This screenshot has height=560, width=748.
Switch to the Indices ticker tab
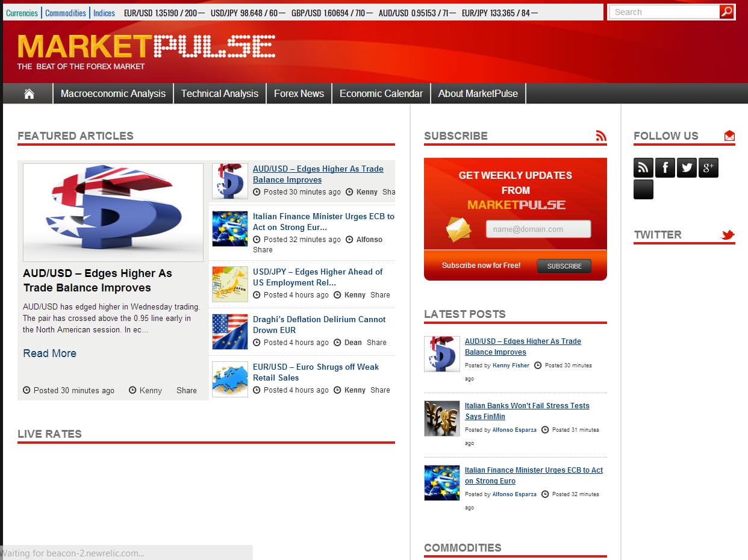tap(104, 13)
